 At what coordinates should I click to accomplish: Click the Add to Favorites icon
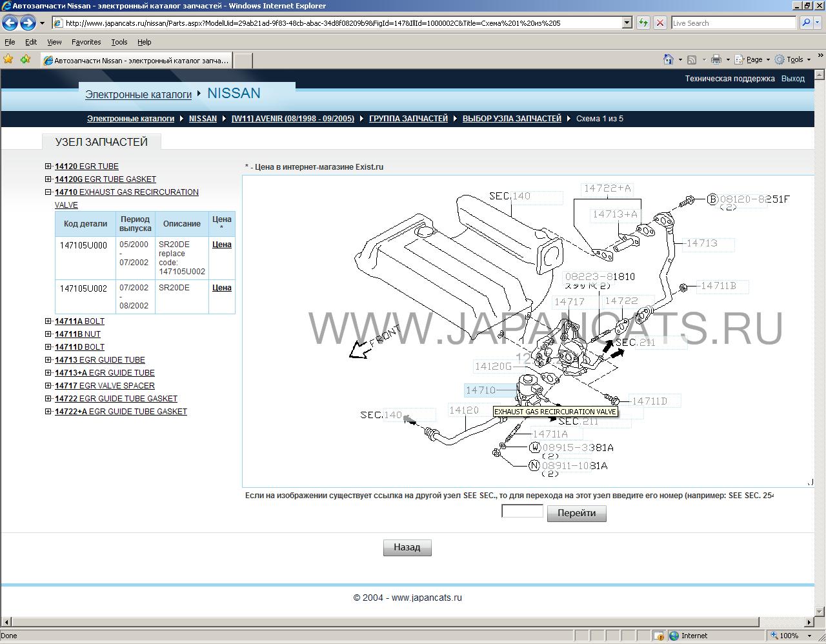[x=26, y=59]
